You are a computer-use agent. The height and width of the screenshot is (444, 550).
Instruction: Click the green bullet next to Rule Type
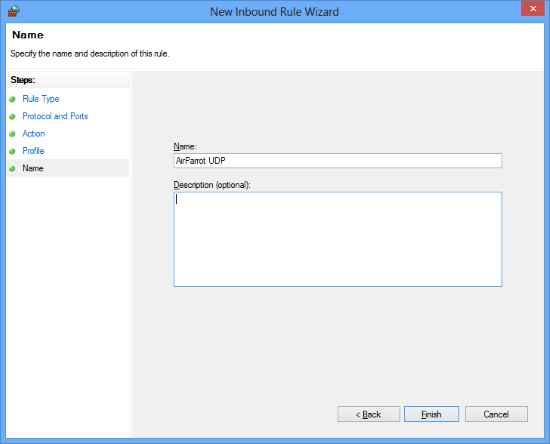(x=12, y=99)
